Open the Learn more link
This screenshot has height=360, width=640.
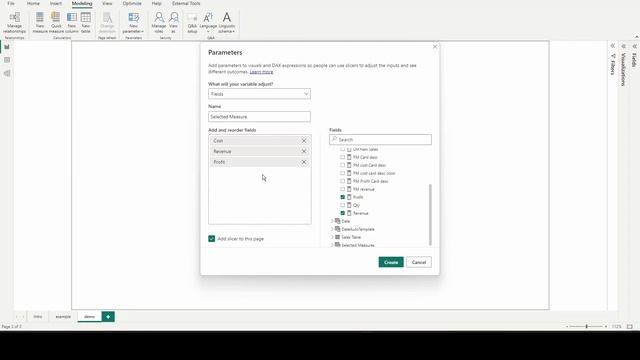(261, 72)
